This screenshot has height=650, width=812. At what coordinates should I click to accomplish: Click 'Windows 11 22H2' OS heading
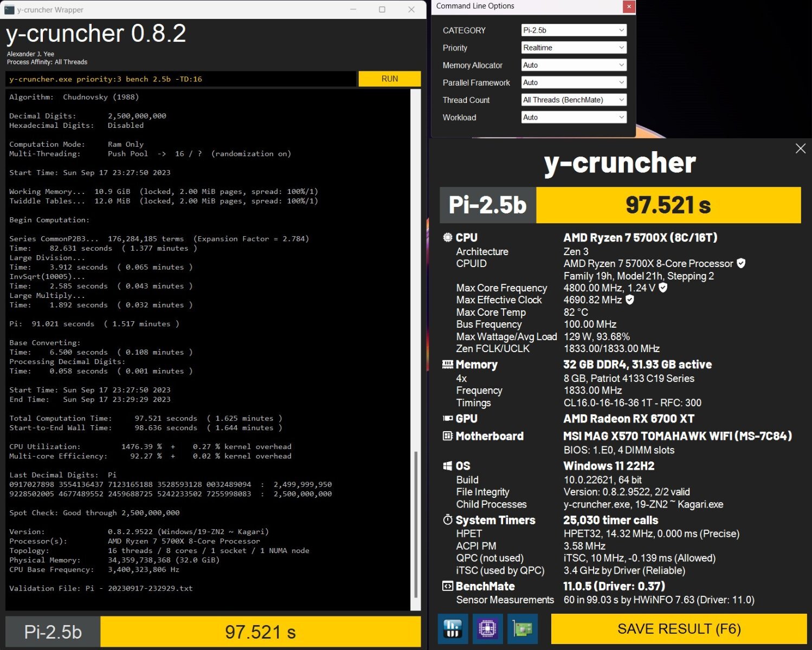point(609,466)
